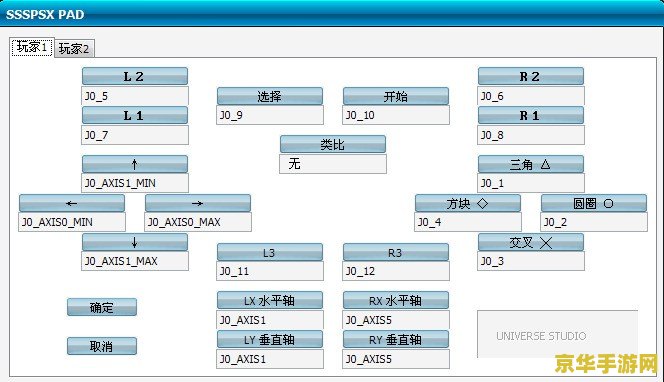The height and width of the screenshot is (382, 664).
Task: Click the RX 水平轴 button
Action: pyautogui.click(x=396, y=300)
